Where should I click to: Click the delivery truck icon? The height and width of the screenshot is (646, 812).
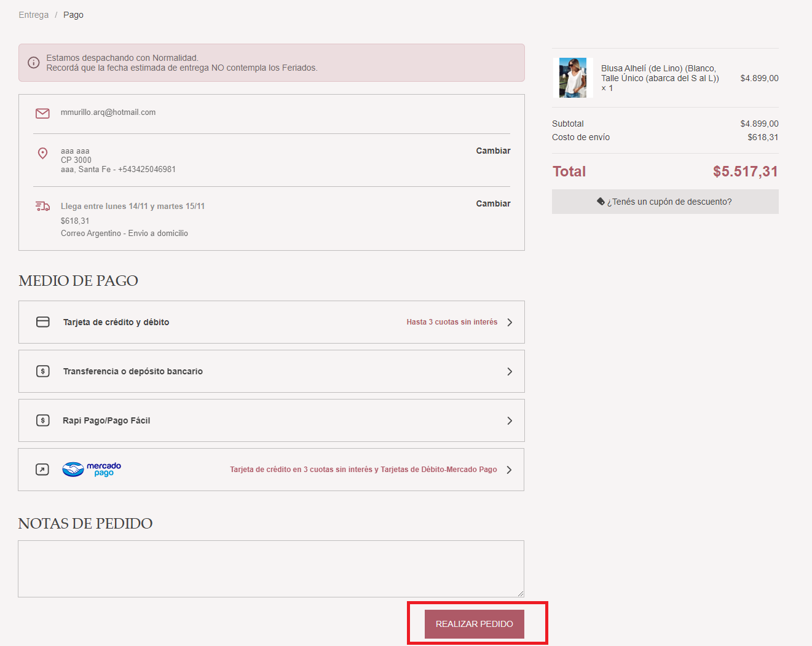coord(42,207)
